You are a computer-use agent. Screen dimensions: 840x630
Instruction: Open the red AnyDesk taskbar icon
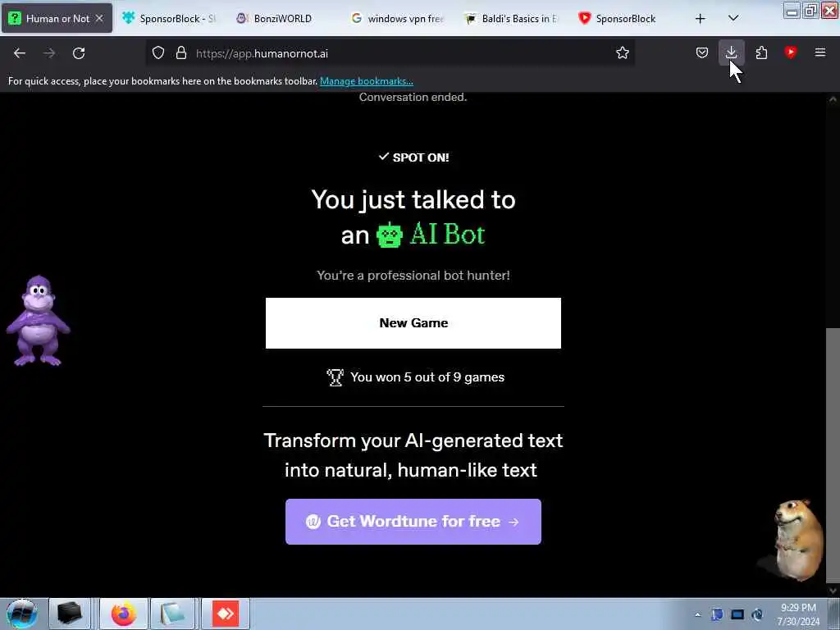225,614
